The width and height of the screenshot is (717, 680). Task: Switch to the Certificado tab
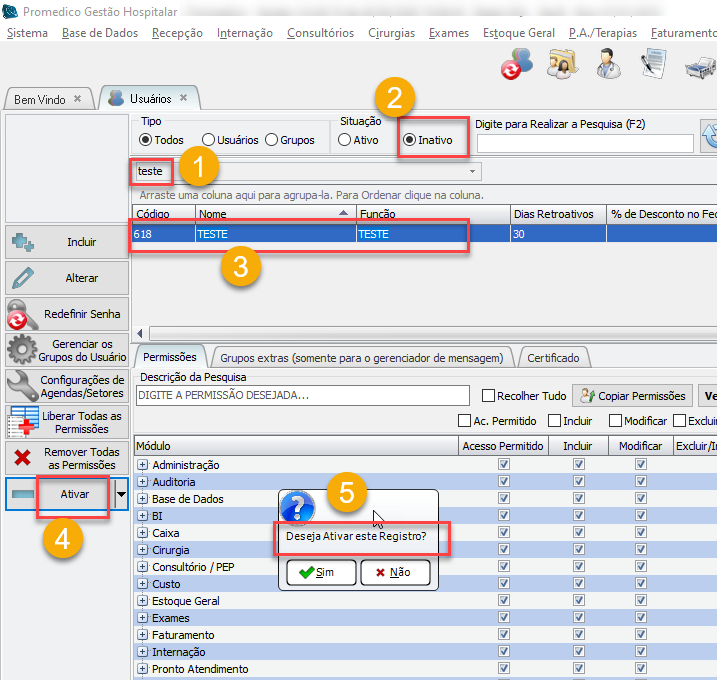[552, 357]
